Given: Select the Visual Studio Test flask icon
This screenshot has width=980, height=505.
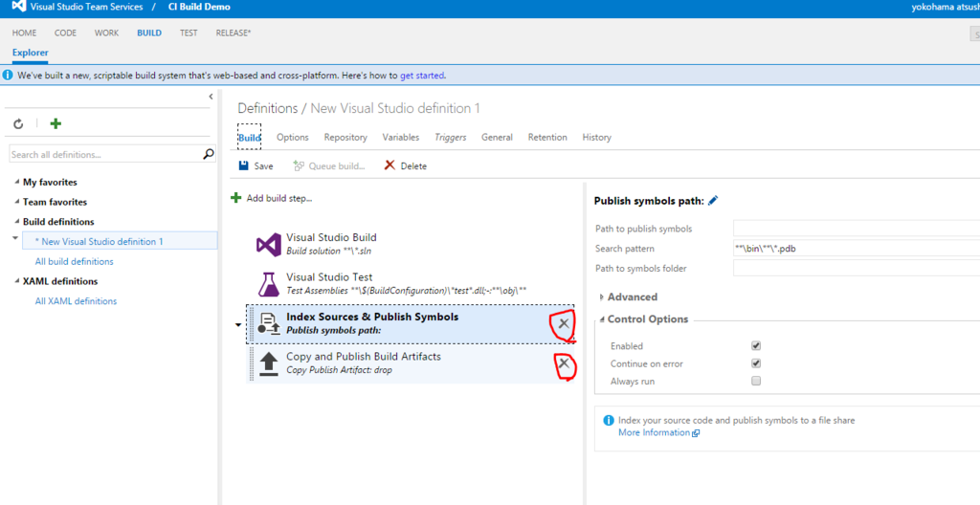Looking at the screenshot, I should (268, 284).
